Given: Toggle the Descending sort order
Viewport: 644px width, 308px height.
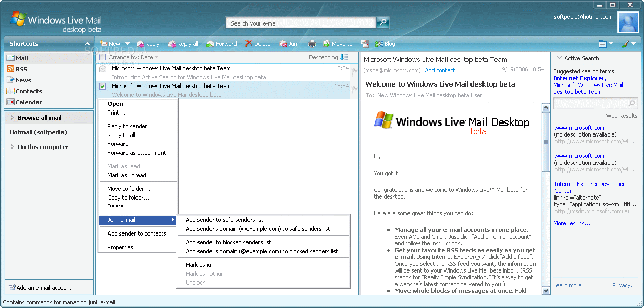Looking at the screenshot, I should (328, 57).
